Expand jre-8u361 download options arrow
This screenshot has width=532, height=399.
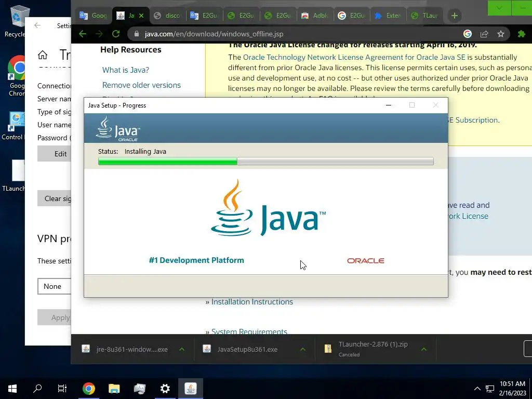[182, 349]
